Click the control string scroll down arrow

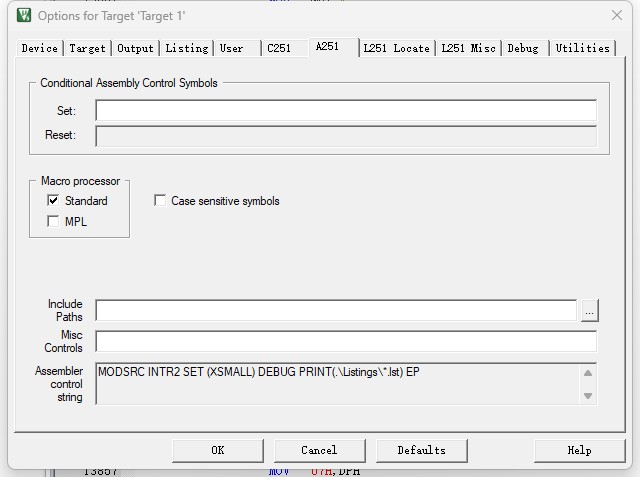[588, 395]
